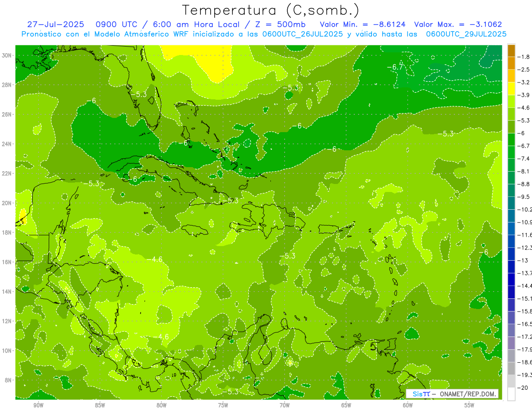Screen dimensions: 532x411
Task: Click the "55W" longitude axis label
Action: 469,405
